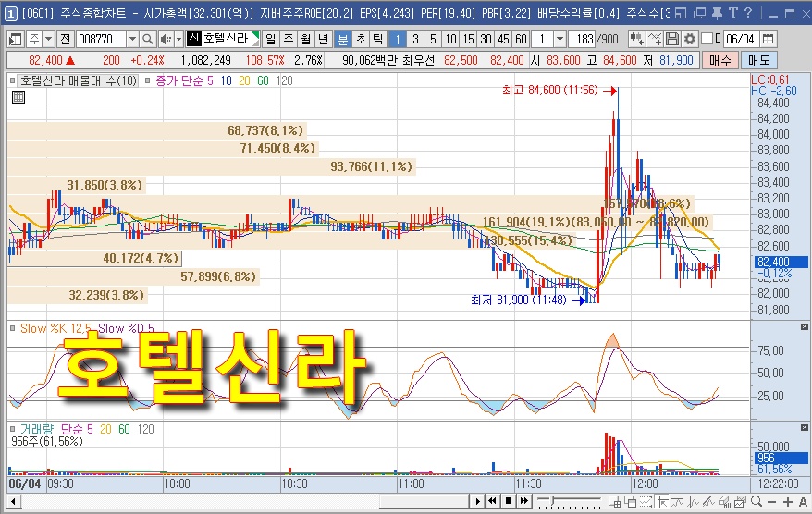
Task: Select the 전 toggle button
Action: coord(65,39)
